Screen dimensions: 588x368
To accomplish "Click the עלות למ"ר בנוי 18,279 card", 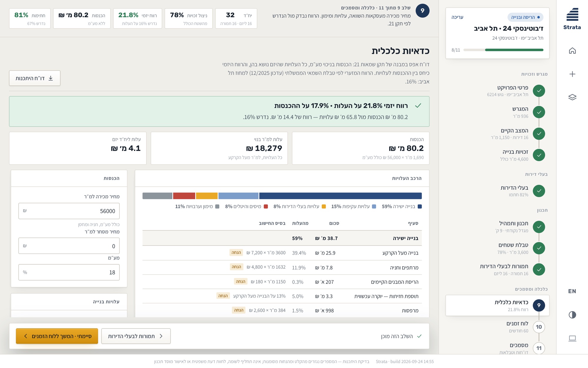I will pos(219,148).
